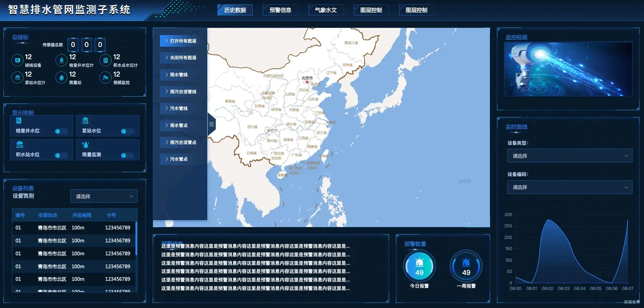Expand the 污水管点 layer item
Viewport: 644px width, 308px height.
pyautogui.click(x=180, y=159)
